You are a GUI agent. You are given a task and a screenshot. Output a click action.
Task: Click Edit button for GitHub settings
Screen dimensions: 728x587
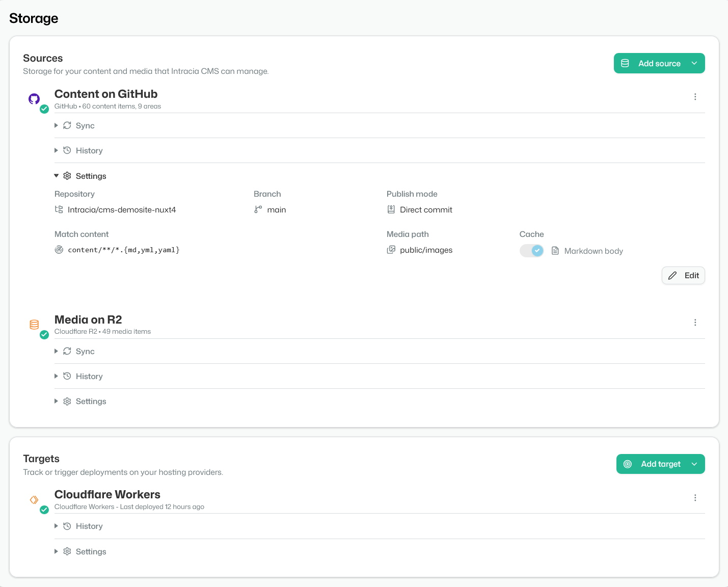[683, 276]
